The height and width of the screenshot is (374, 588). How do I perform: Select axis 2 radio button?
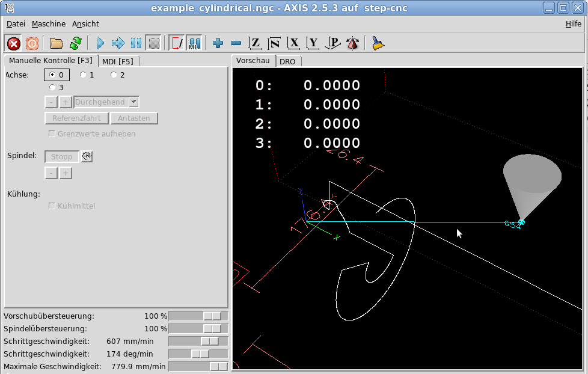point(114,75)
